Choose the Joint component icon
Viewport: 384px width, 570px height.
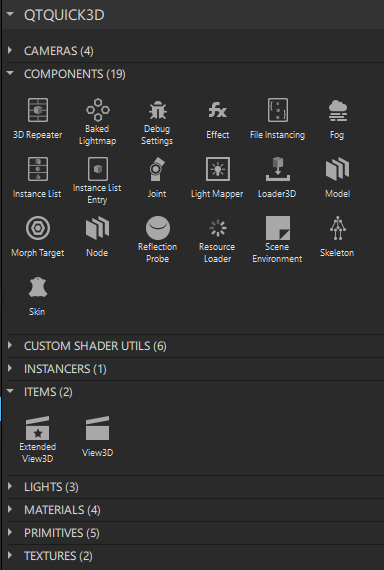pos(157,169)
